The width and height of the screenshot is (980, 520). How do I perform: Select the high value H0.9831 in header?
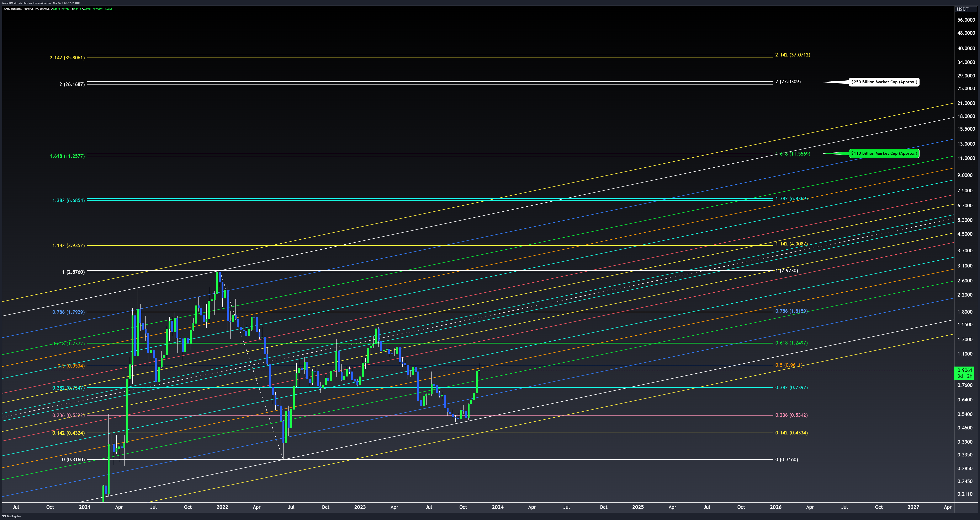[x=66, y=9]
